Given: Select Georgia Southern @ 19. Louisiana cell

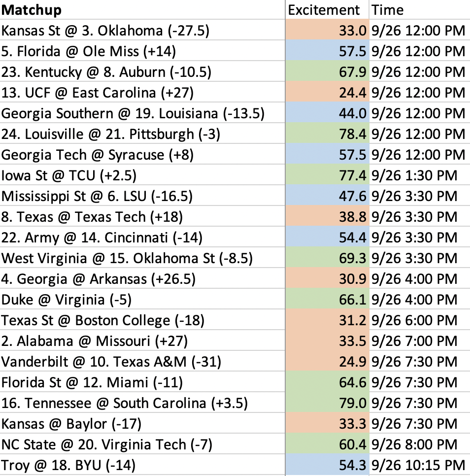Looking at the screenshot, I should 142,113.
